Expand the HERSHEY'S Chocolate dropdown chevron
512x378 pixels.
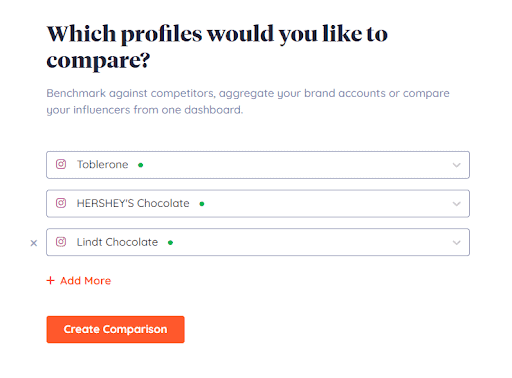[x=456, y=204]
